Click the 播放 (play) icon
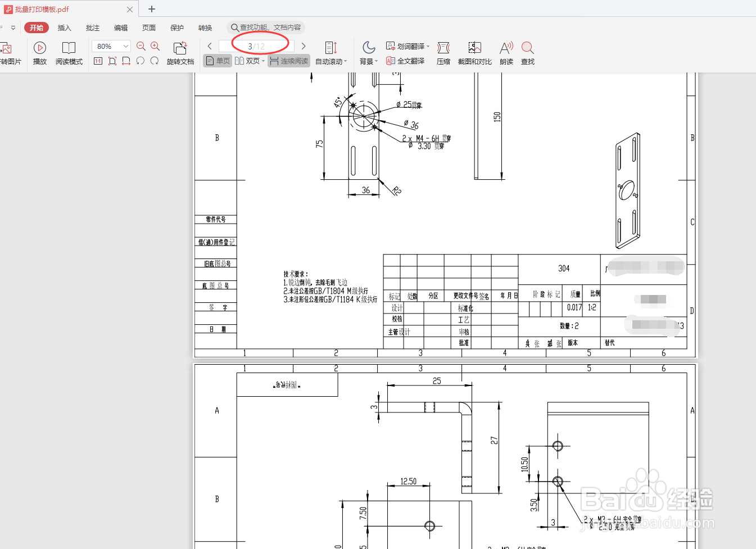 click(40, 48)
